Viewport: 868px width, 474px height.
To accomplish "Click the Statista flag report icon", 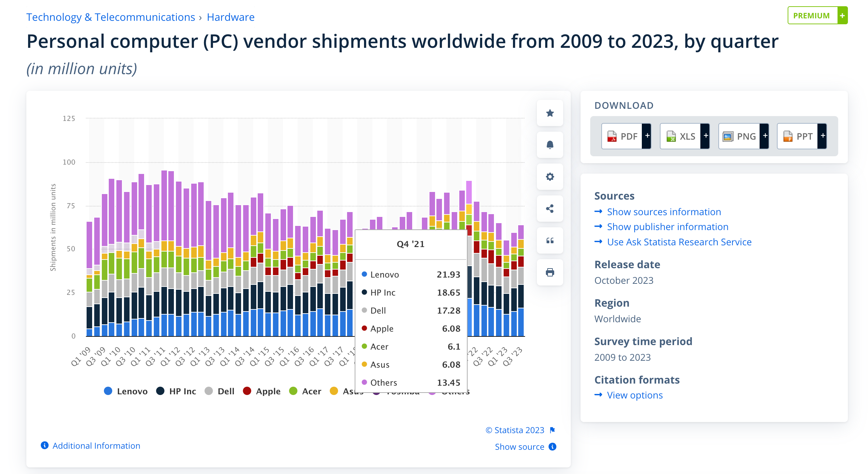I will (x=552, y=430).
